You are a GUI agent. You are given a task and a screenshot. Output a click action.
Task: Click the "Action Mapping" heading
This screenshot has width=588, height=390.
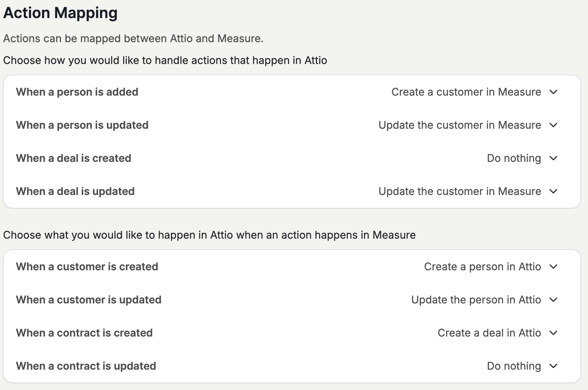point(61,13)
